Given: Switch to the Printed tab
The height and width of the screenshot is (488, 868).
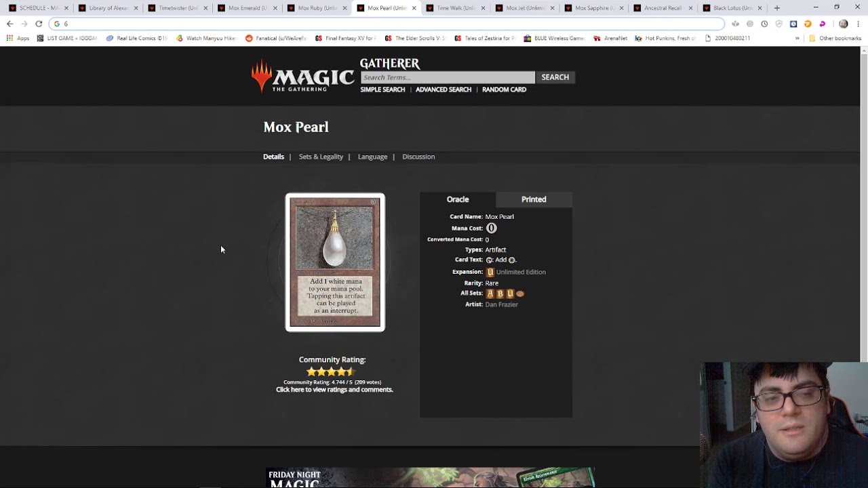Looking at the screenshot, I should pyautogui.click(x=534, y=199).
